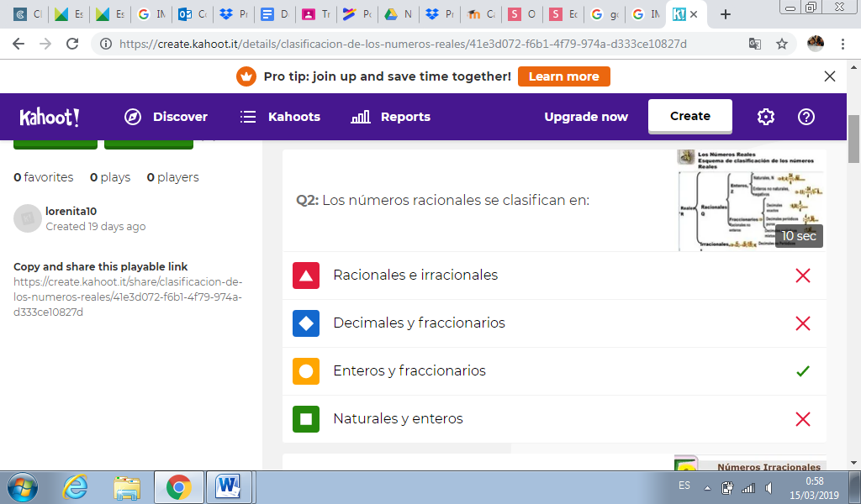
Task: Open the taskbar clock and date
Action: pos(814,487)
